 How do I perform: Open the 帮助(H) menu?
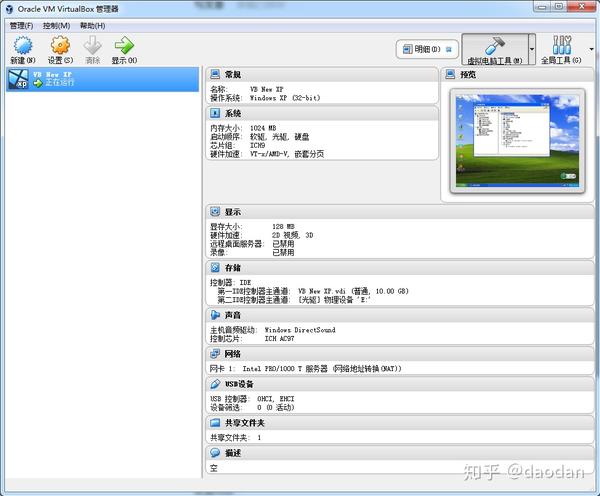(x=93, y=26)
